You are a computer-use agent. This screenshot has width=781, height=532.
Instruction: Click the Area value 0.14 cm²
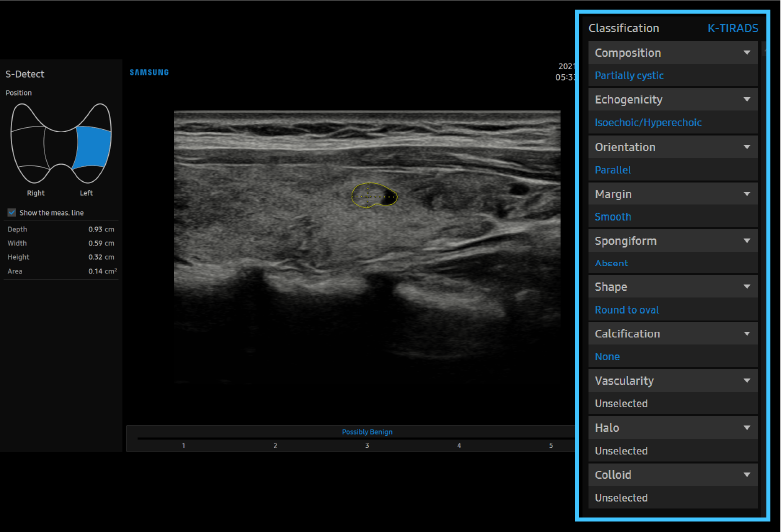click(x=103, y=271)
